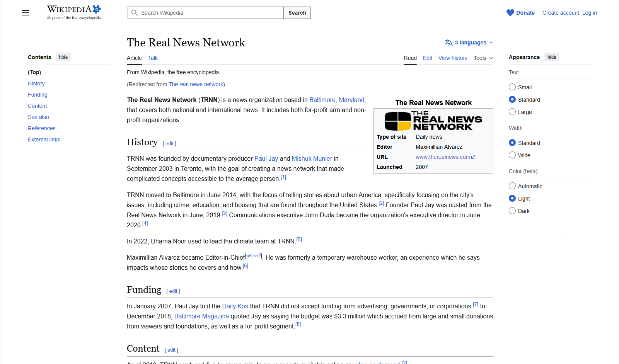Image resolution: width=619 pixels, height=364 pixels.
Task: Click the Donate link
Action: 525,13
